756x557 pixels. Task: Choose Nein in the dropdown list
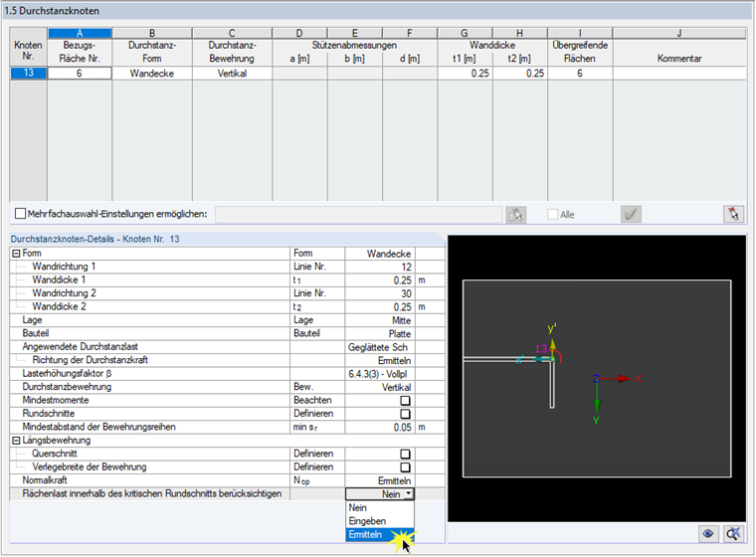(379, 508)
